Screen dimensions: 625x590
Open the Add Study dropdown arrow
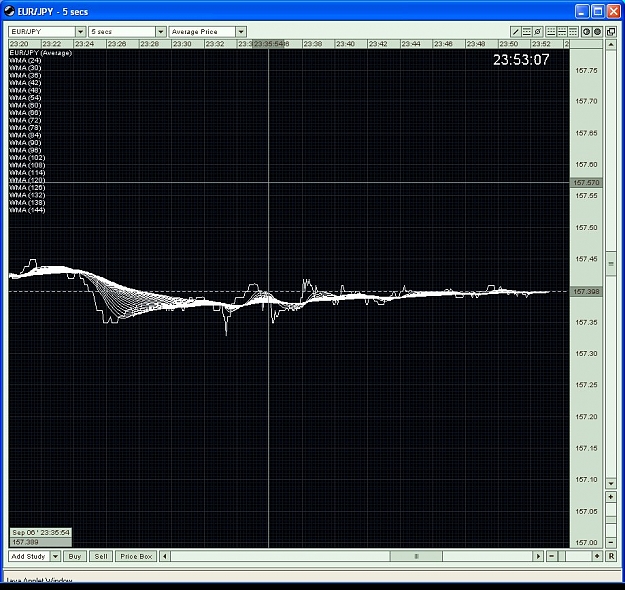pos(55,556)
